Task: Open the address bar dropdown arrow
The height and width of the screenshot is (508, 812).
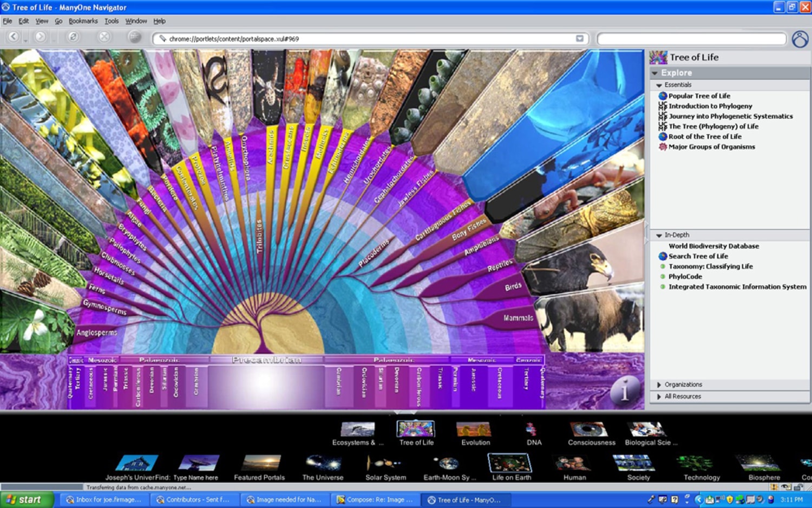Action: [x=579, y=38]
